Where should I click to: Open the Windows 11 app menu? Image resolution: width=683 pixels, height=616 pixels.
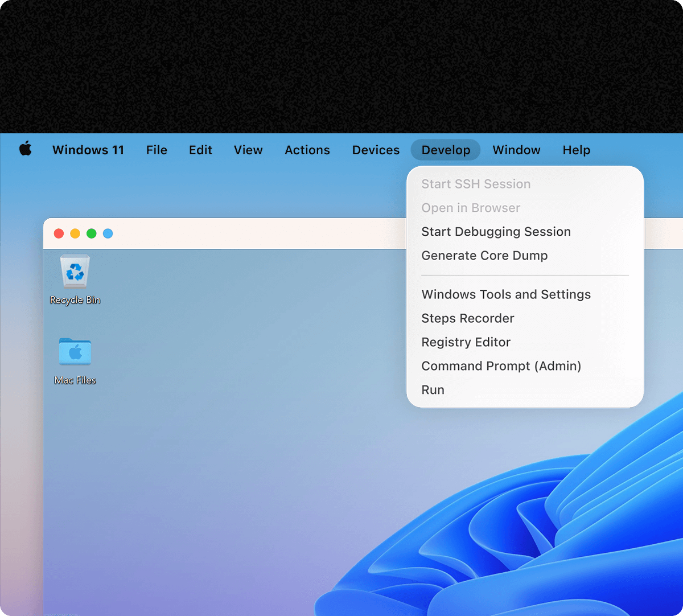pos(88,150)
